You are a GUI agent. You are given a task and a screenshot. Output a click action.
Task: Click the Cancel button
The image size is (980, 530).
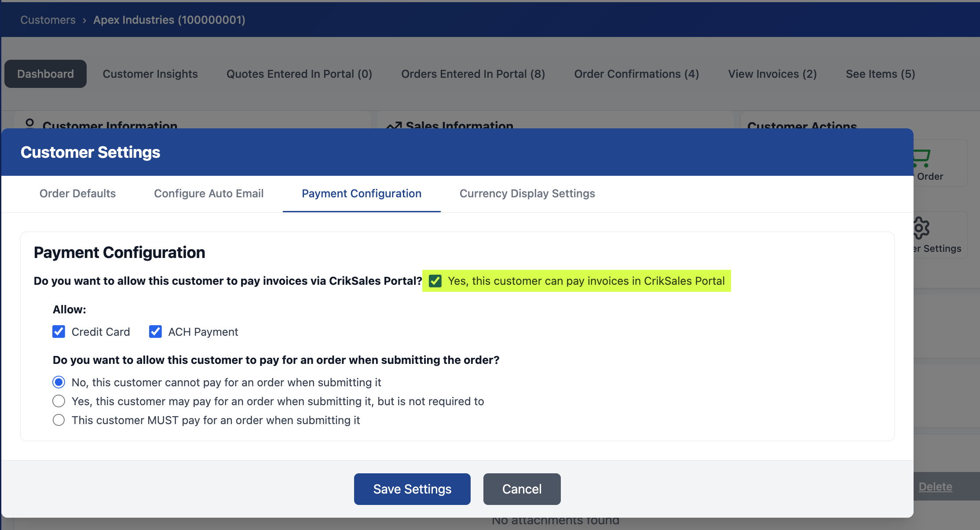(x=522, y=489)
